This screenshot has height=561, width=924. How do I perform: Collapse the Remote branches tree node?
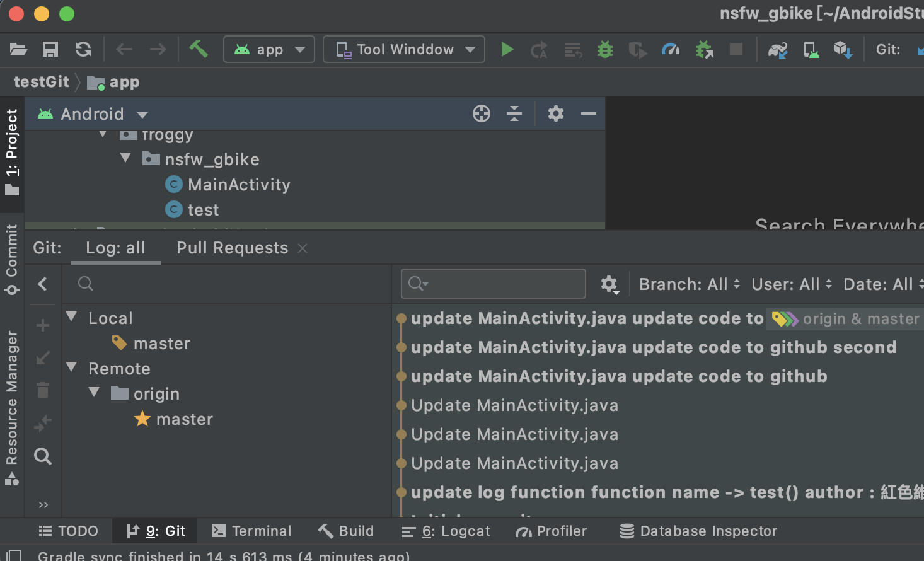click(71, 368)
